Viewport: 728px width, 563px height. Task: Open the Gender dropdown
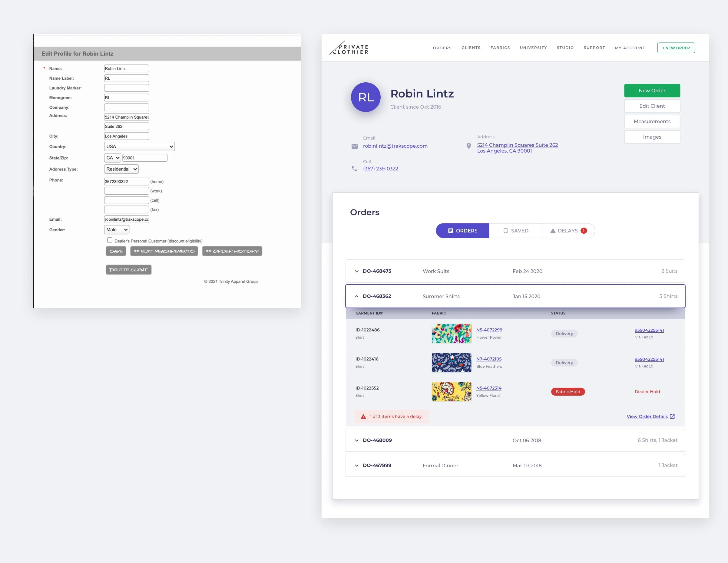[x=117, y=230]
